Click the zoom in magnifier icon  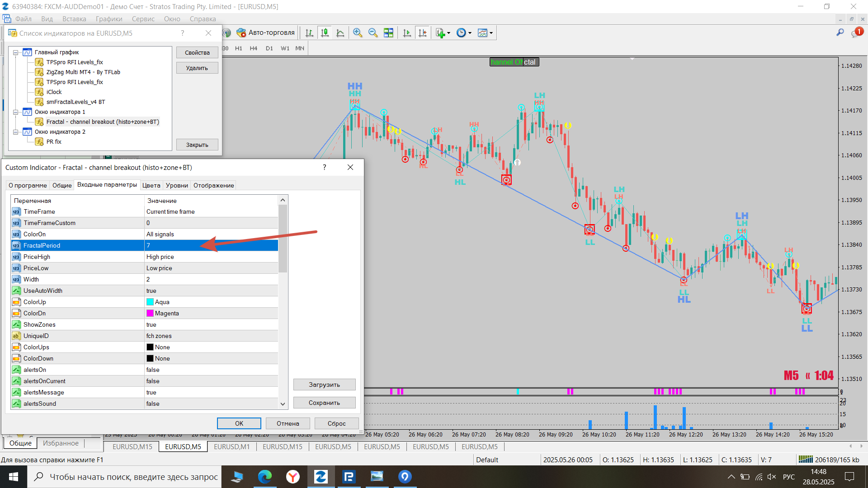[x=358, y=33]
